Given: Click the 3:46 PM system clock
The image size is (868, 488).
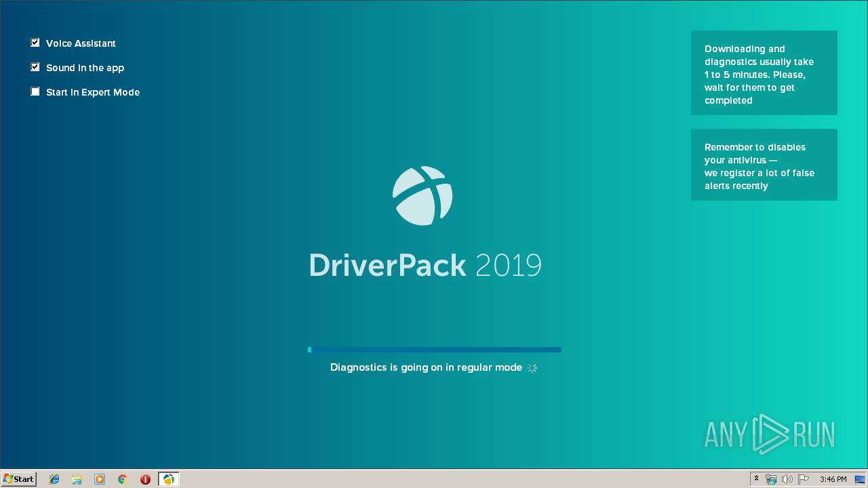Looking at the screenshot, I should pyautogui.click(x=833, y=479).
